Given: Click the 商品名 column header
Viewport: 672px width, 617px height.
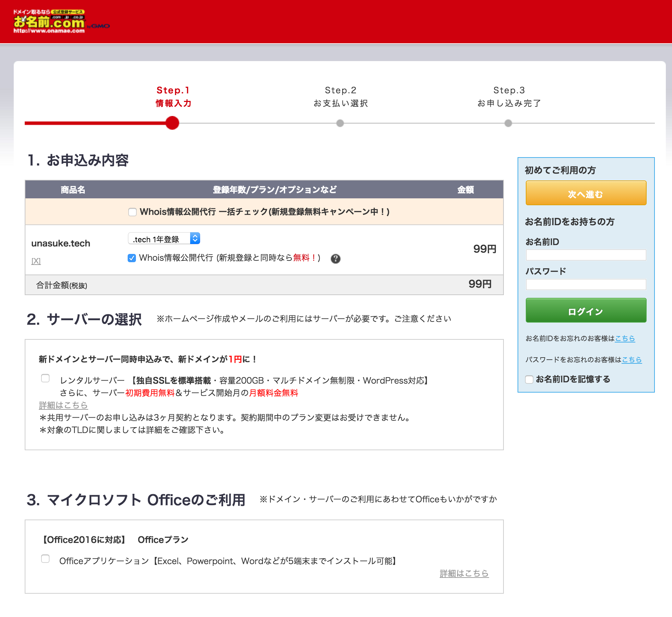Looking at the screenshot, I should tap(73, 190).
